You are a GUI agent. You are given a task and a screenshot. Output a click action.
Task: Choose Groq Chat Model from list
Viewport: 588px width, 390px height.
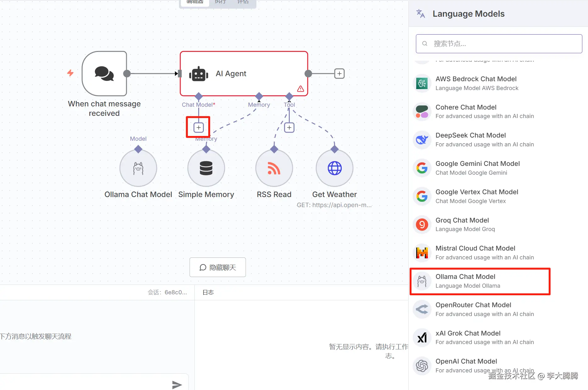[498, 225]
